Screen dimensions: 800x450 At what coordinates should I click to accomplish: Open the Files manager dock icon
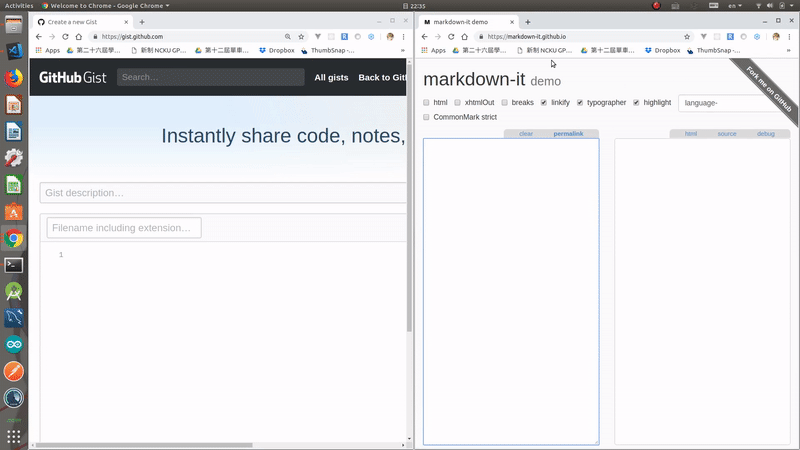pos(14,24)
